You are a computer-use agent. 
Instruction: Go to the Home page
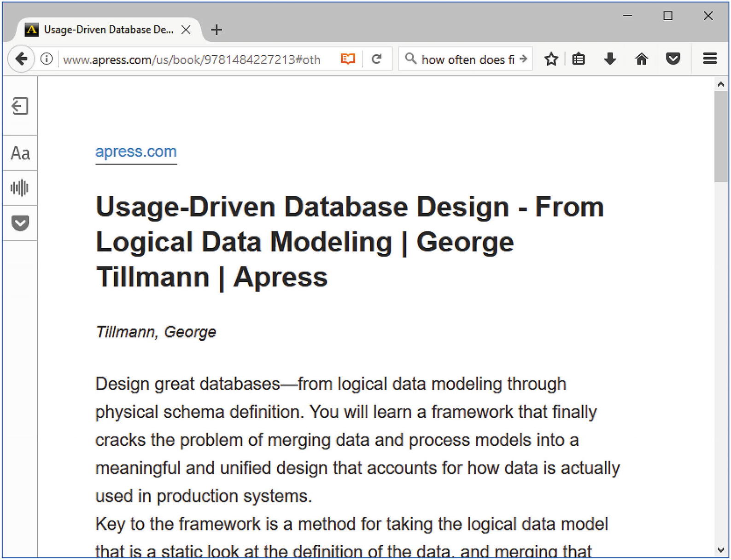point(641,59)
